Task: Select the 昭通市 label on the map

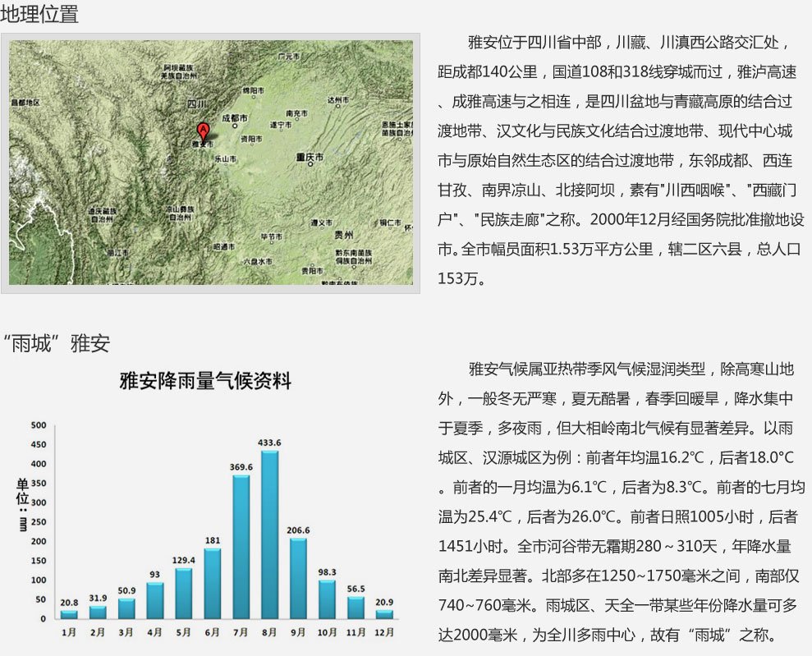Action: 223,245
